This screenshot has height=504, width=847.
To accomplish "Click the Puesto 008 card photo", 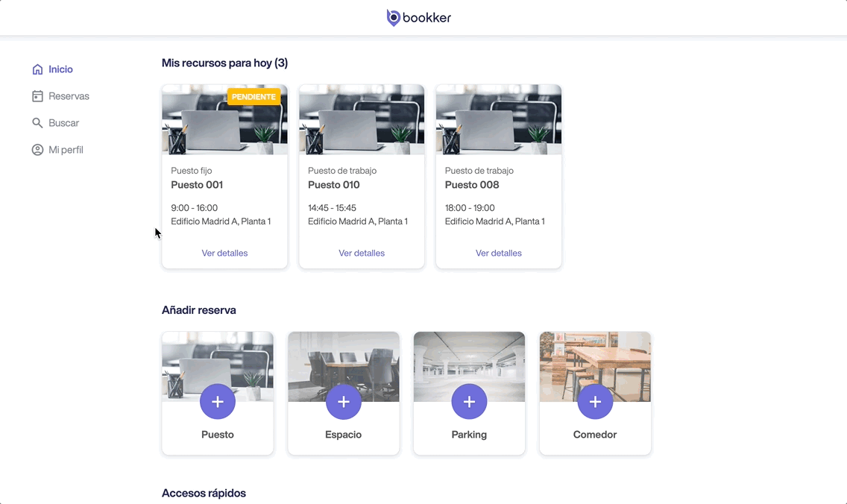I will [499, 119].
